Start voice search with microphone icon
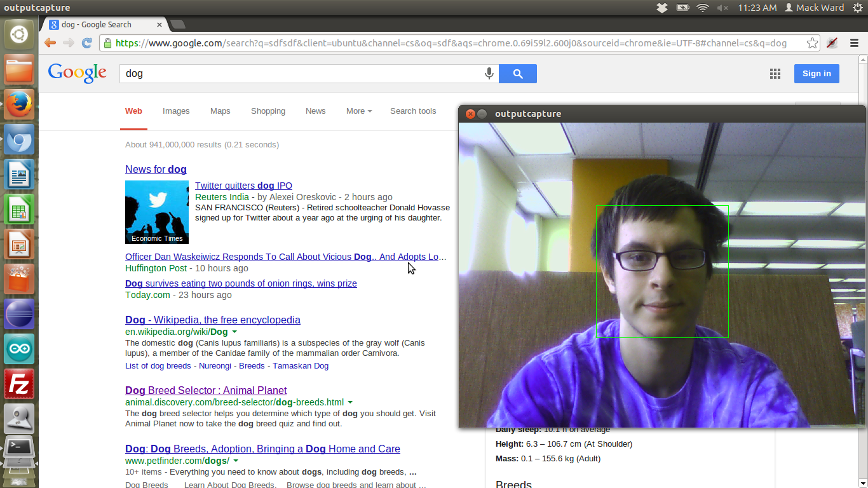The image size is (868, 488). point(489,74)
